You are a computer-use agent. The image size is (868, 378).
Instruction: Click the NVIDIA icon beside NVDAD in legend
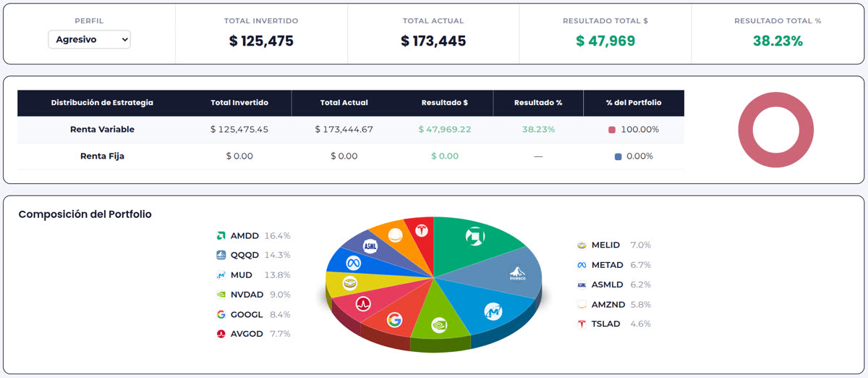221,295
